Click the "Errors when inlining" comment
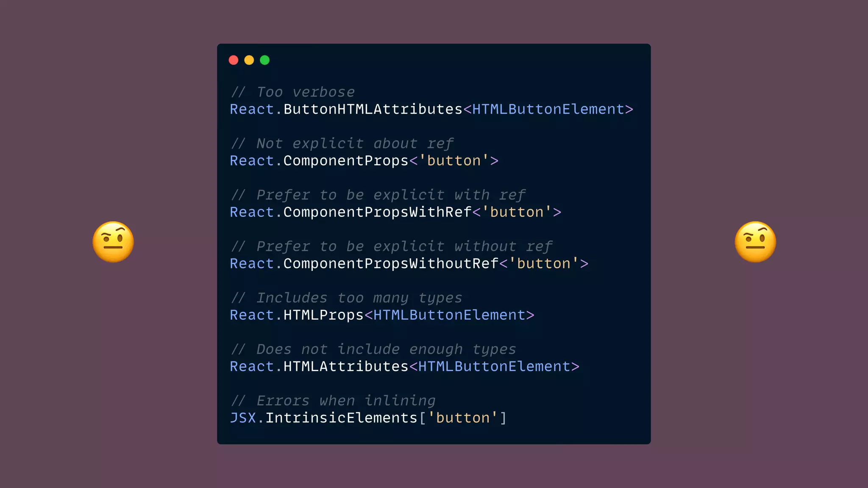The width and height of the screenshot is (868, 488). 333,401
